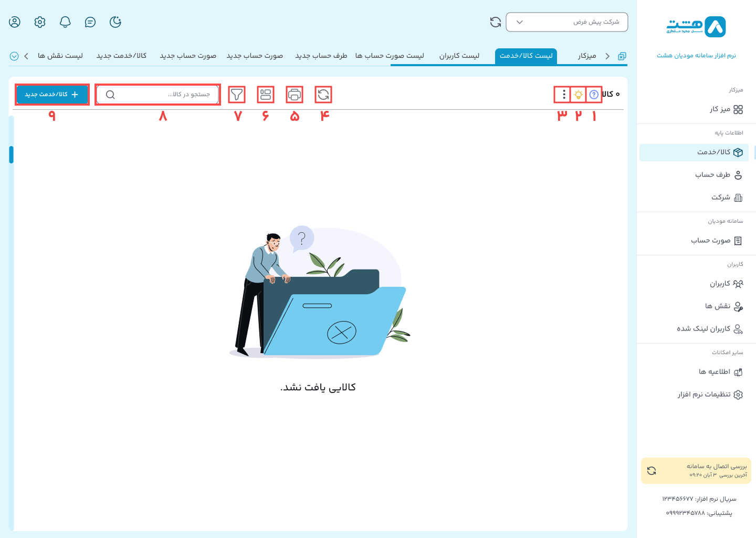
Task: Open the tips lightbulb
Action: click(579, 95)
